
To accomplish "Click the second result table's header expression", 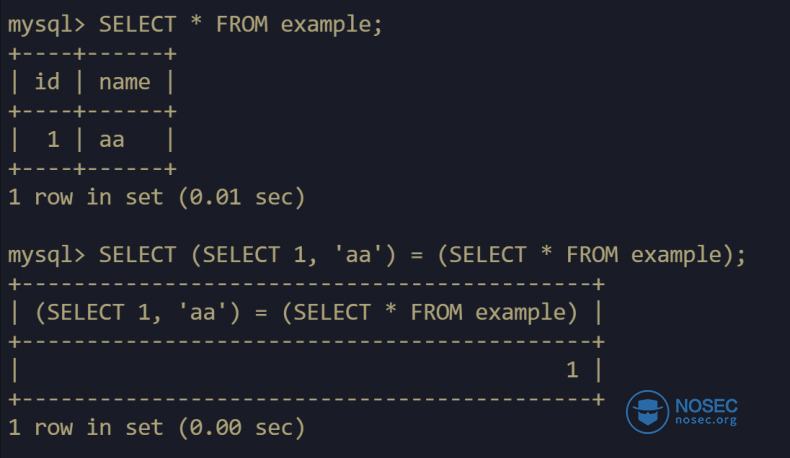I will point(306,312).
